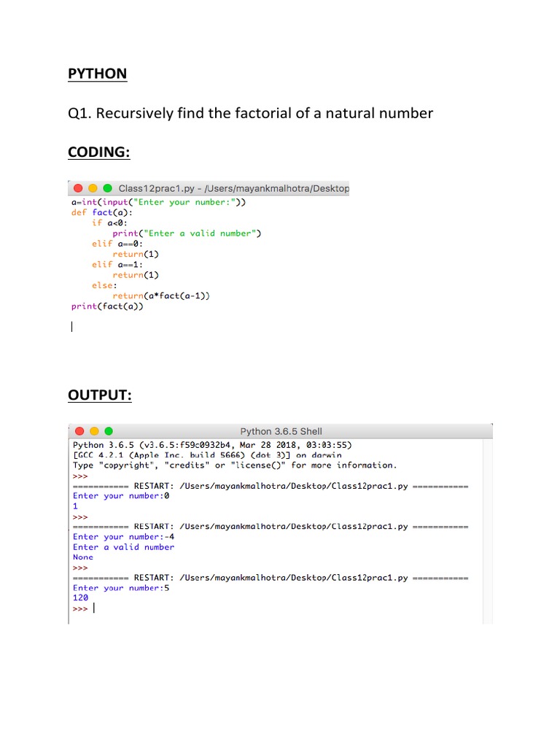Click the 'if a<0:' code line
This screenshot has height=747, width=560.
pyautogui.click(x=109, y=223)
